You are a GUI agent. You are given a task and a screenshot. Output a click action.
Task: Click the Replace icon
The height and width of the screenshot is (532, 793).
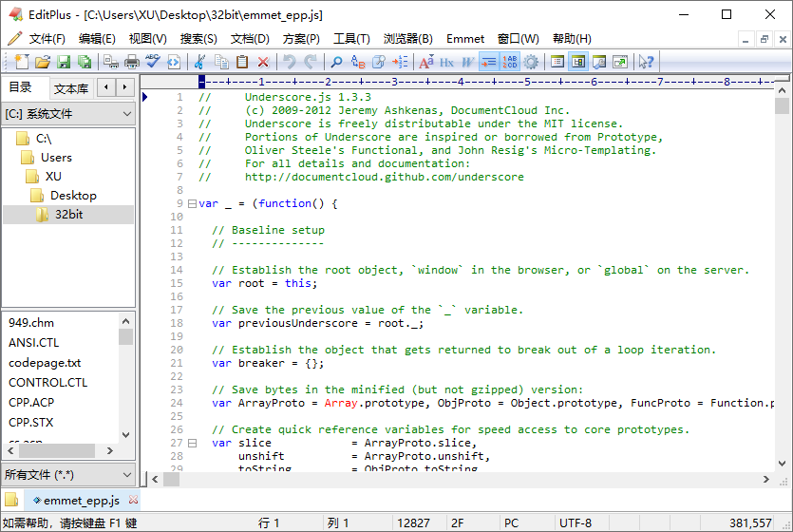(357, 62)
